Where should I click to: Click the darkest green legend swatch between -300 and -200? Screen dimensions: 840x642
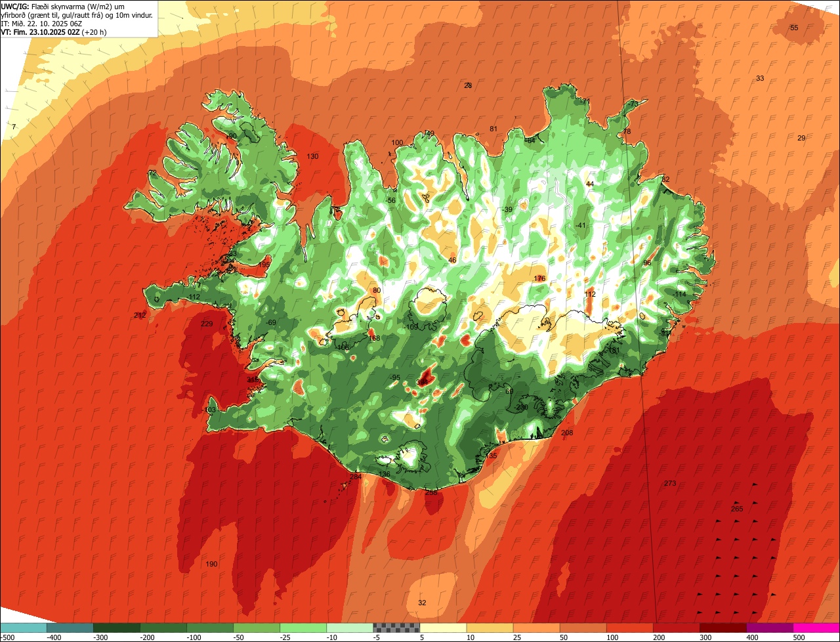[116, 628]
